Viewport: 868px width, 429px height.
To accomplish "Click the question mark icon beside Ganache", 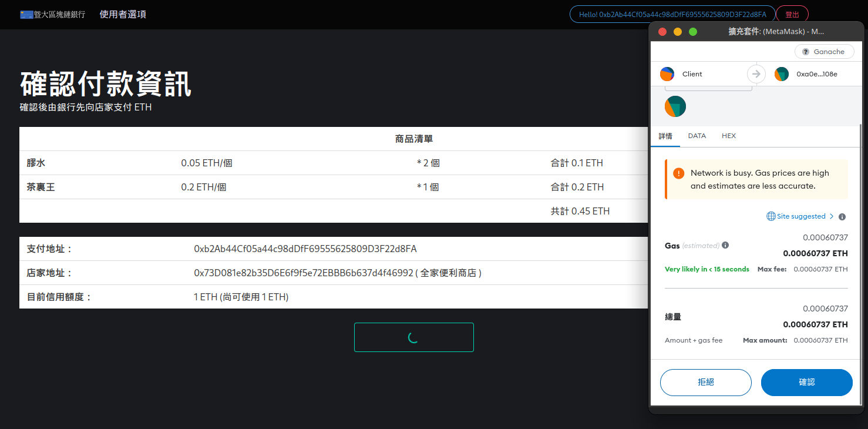I will (x=806, y=52).
